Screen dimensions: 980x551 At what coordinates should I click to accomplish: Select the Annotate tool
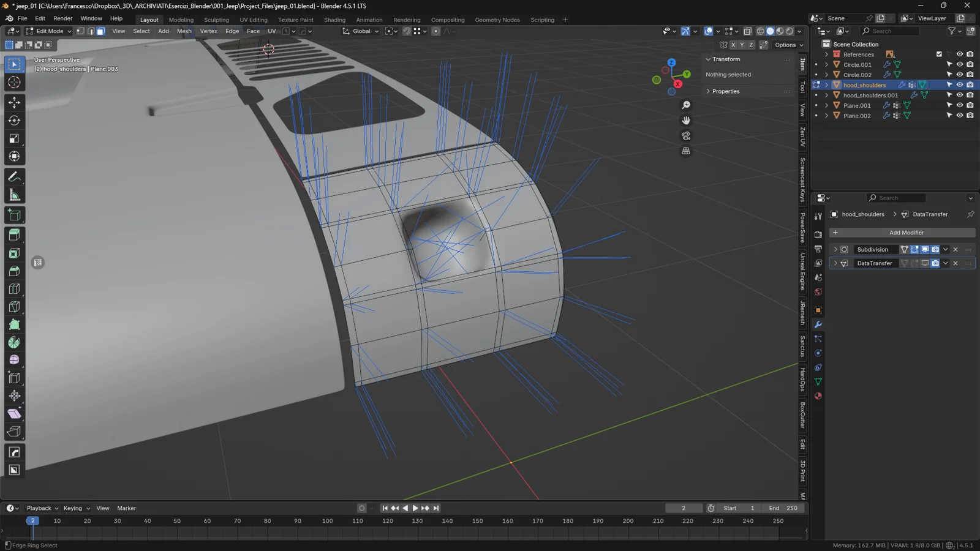click(x=14, y=177)
